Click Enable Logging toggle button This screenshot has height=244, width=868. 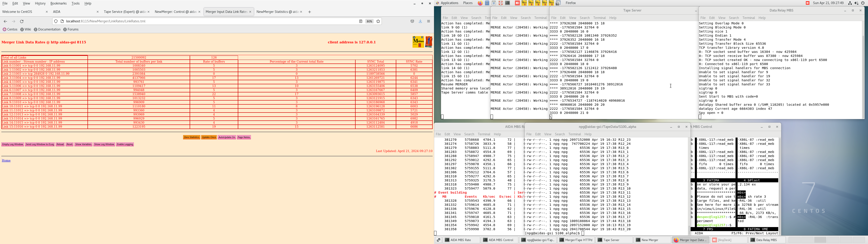125,144
